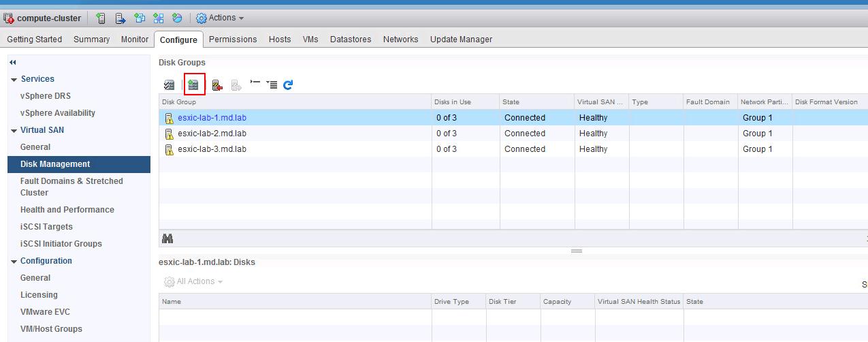
Task: Click warning host icon for esxic-lab-2.md.lab
Action: (169, 134)
